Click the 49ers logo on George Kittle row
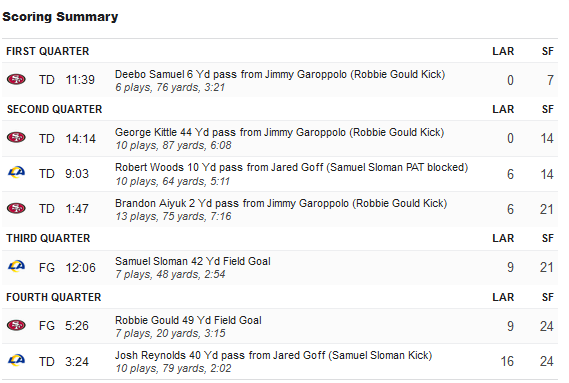The height and width of the screenshot is (383, 569). [x=16, y=138]
